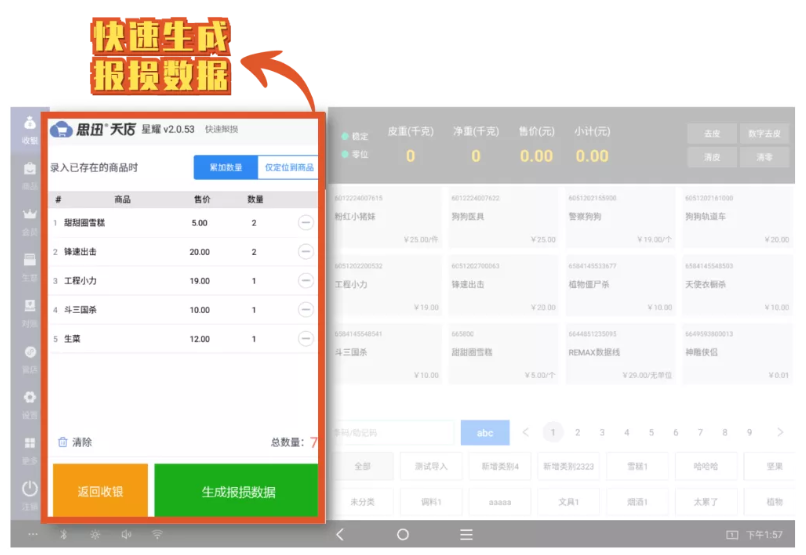The image size is (806, 555).
Task: Go to next page with right chevron
Action: [x=780, y=433]
